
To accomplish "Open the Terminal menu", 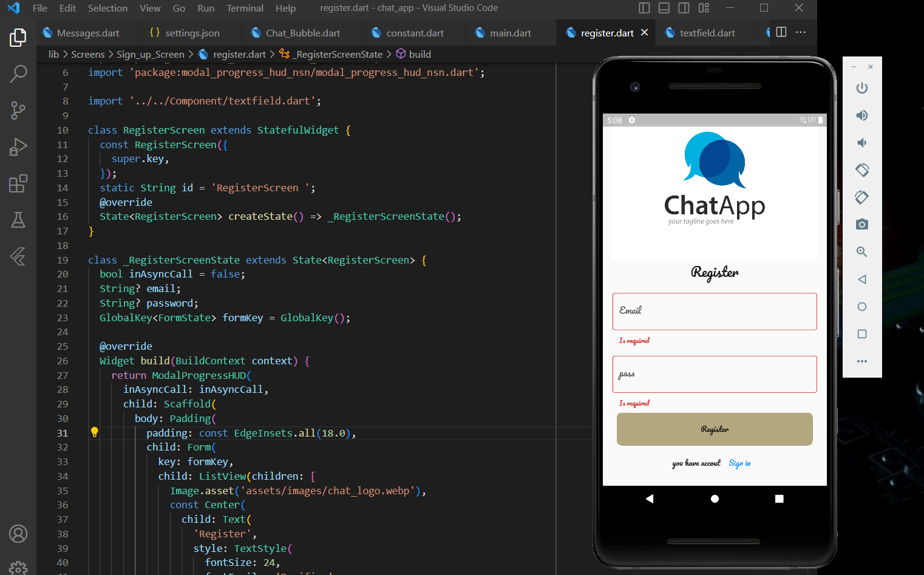I will (x=245, y=8).
